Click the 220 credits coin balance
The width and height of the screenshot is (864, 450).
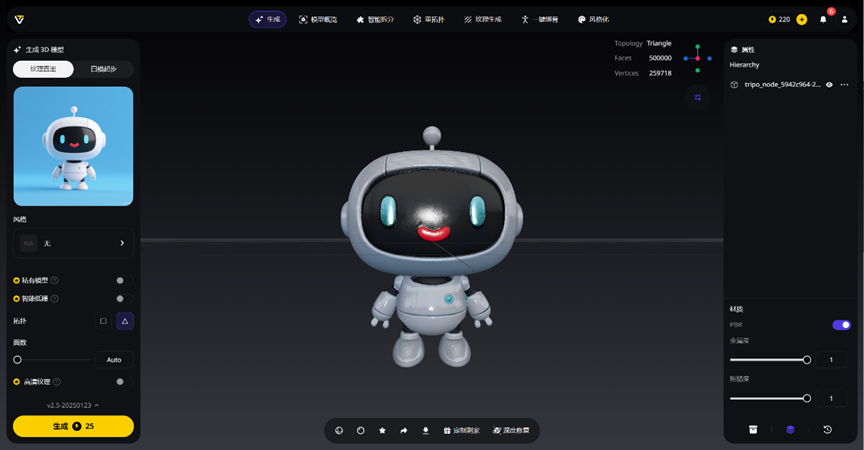[x=779, y=19]
